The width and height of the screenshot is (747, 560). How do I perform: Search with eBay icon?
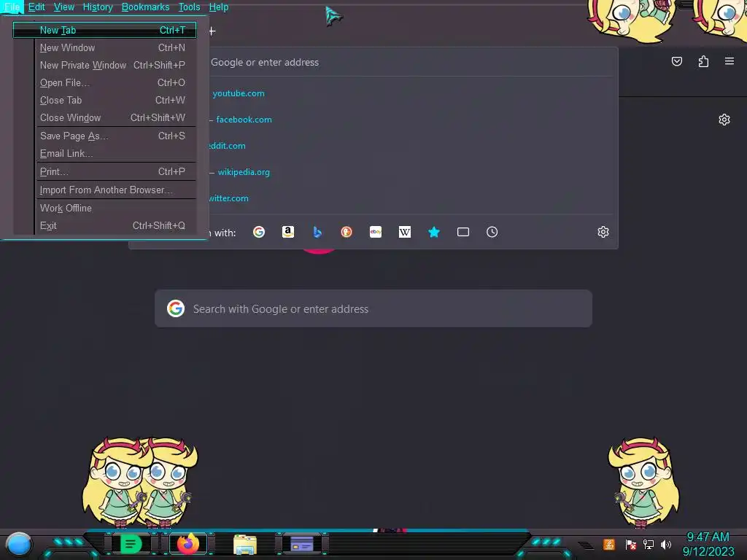[x=376, y=232]
